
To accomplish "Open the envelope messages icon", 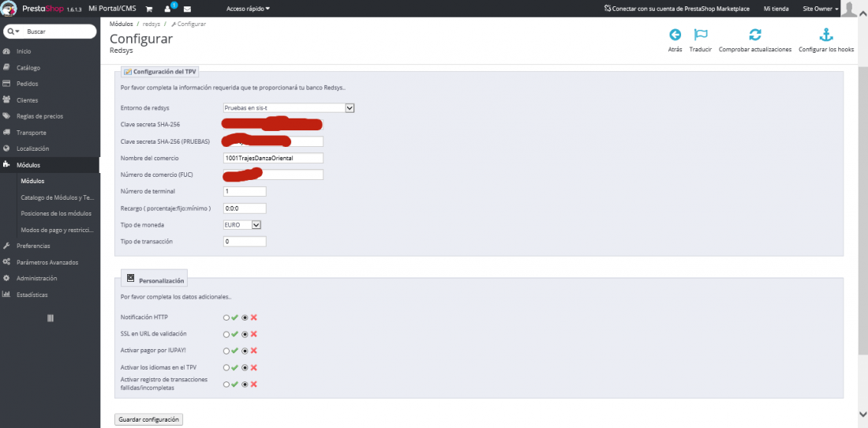I will (x=187, y=9).
